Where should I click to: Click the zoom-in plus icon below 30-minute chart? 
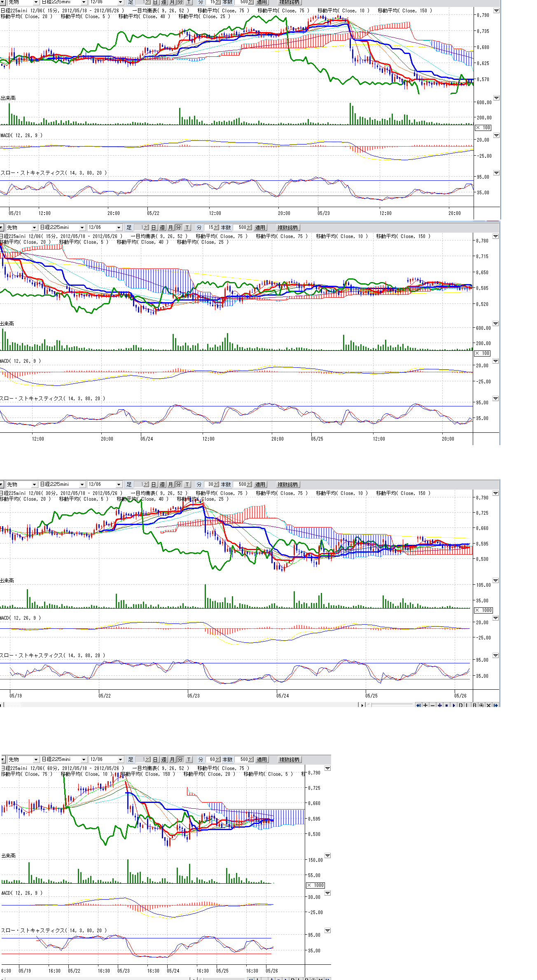click(425, 705)
